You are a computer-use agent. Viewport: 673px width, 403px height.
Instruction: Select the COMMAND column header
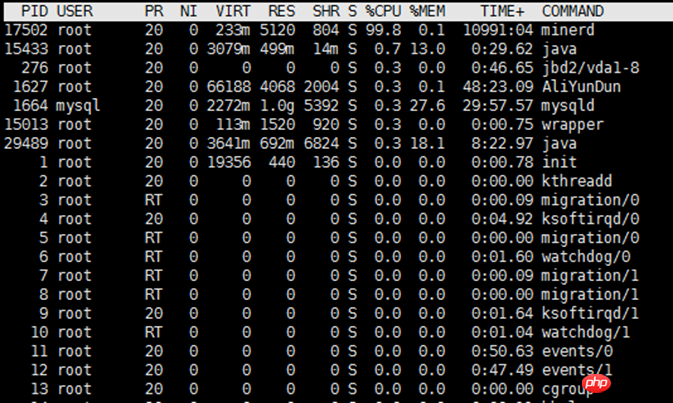(572, 11)
